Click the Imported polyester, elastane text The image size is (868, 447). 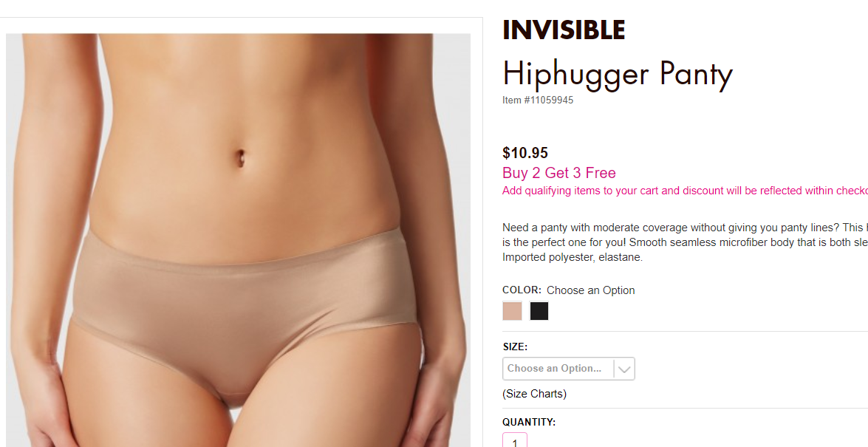tap(573, 258)
